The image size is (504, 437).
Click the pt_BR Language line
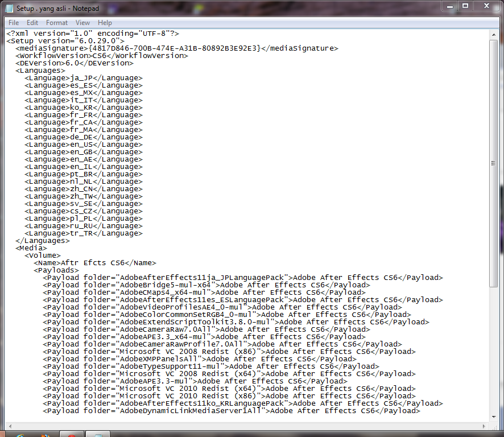pos(84,174)
